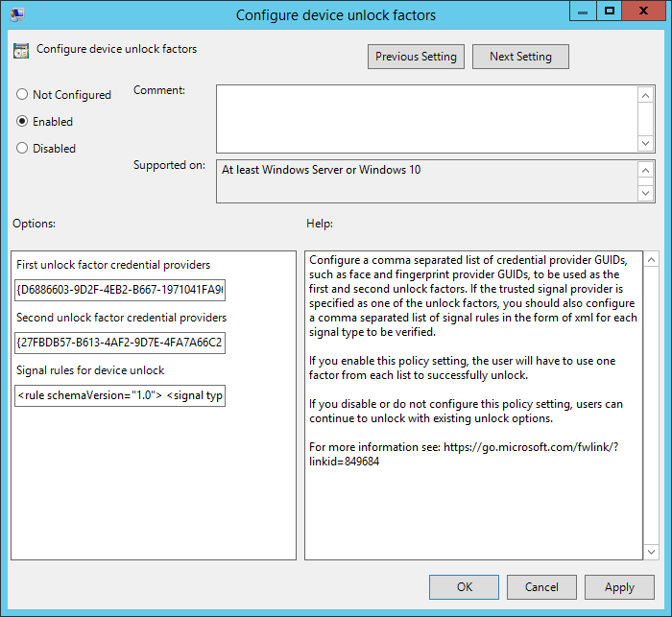Click the Help pane scroll down arrow
672x617 pixels.
[x=650, y=550]
